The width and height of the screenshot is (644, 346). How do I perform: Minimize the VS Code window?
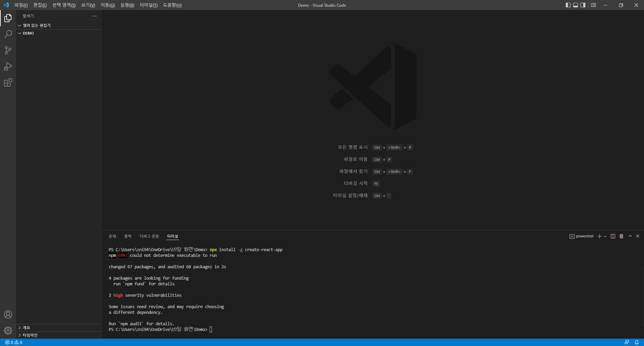[605, 5]
